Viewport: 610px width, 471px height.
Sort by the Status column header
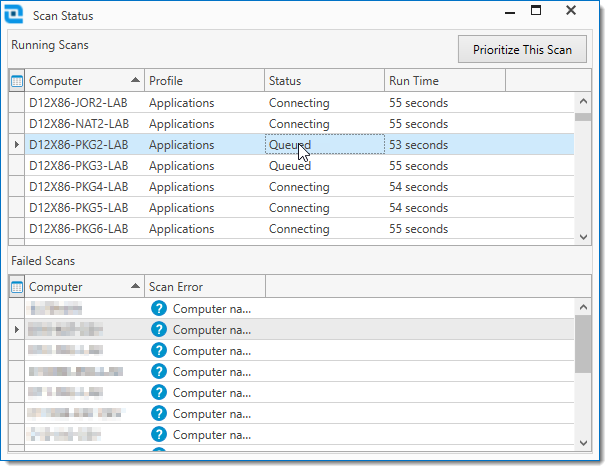point(323,81)
